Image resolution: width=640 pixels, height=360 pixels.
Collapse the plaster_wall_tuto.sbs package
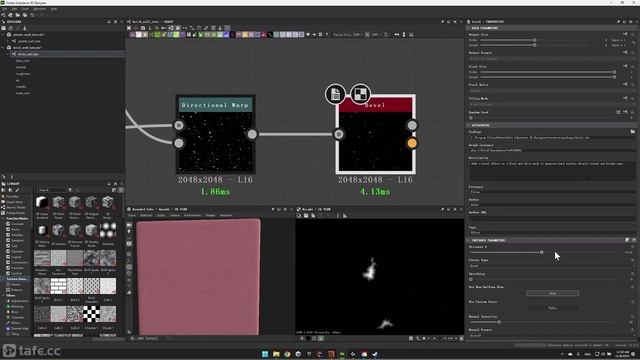pyautogui.click(x=3, y=35)
